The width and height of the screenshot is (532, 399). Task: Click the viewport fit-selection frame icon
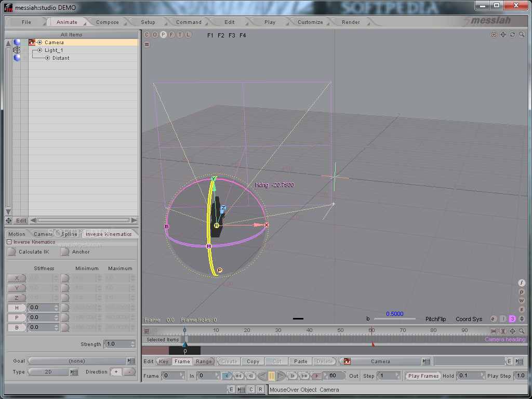click(494, 35)
